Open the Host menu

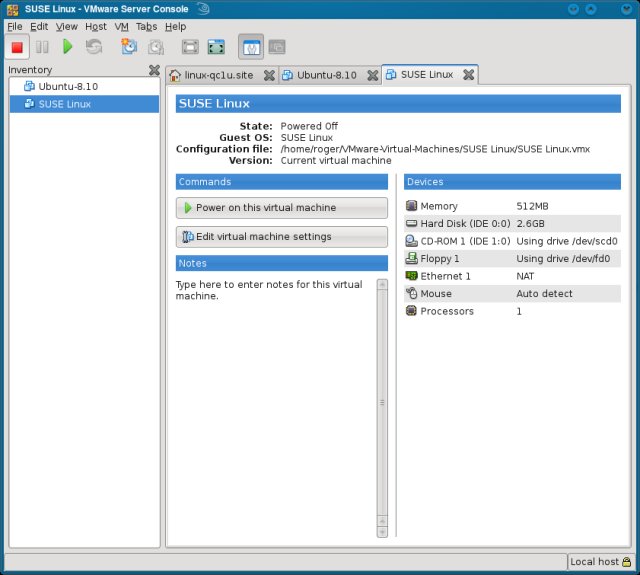pyautogui.click(x=96, y=26)
